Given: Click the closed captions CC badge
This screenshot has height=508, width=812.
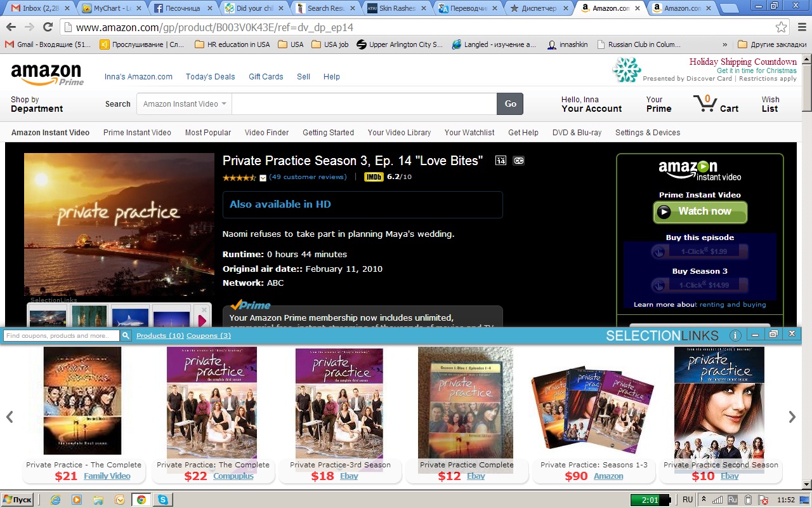Looking at the screenshot, I should pos(518,161).
